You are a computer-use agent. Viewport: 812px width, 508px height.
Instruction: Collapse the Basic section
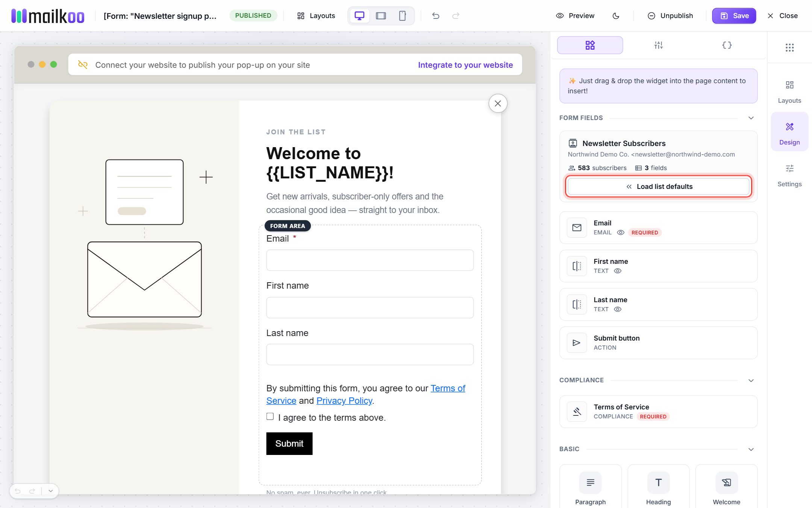(751, 449)
